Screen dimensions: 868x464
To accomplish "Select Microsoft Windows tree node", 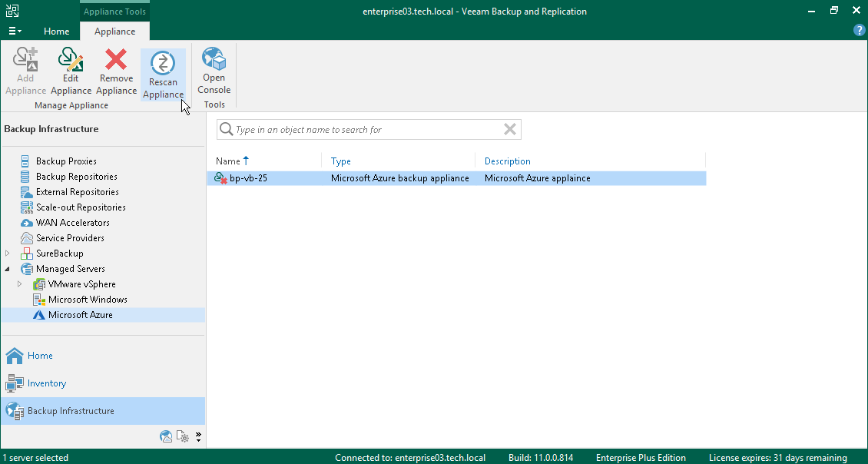I will (88, 300).
